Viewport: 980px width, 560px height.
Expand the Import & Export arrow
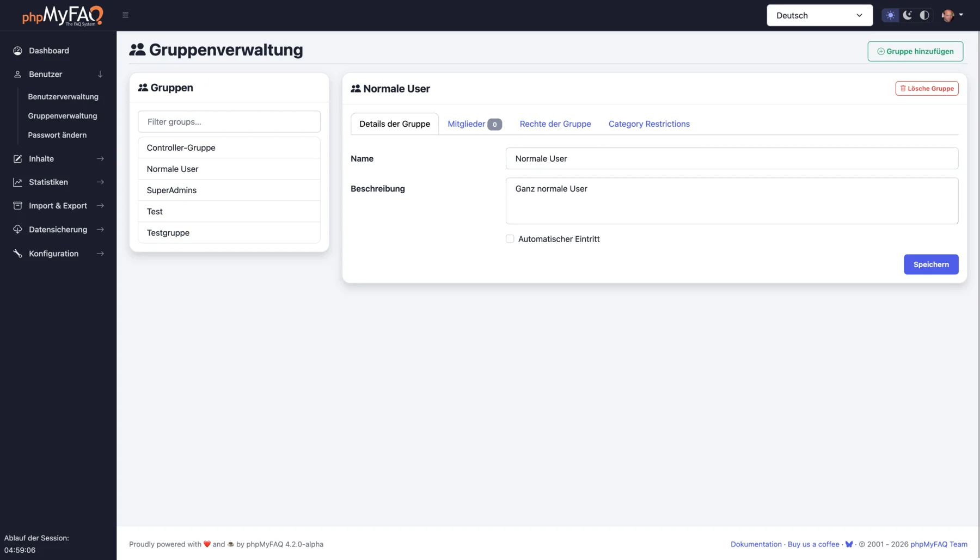(x=100, y=206)
